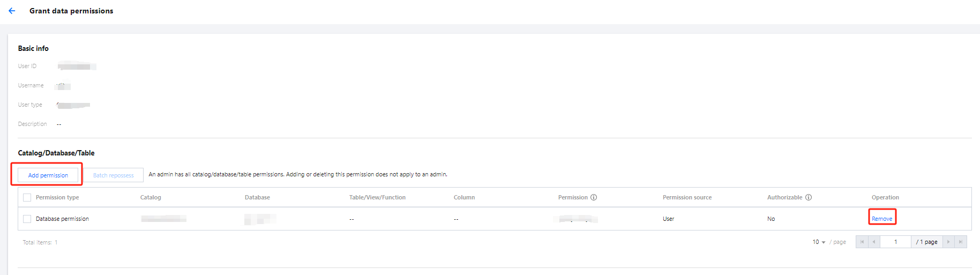Click the Permission type column header
The width and height of the screenshot is (980, 275).
tap(57, 197)
